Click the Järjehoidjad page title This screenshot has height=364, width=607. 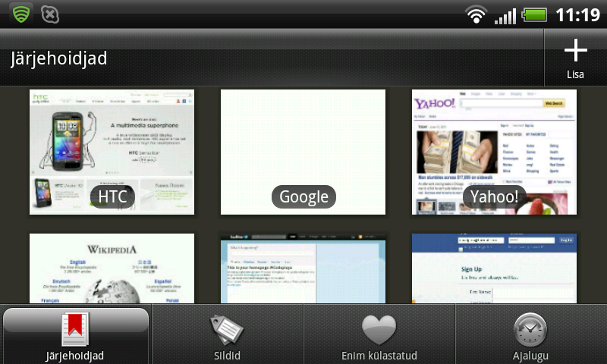59,58
